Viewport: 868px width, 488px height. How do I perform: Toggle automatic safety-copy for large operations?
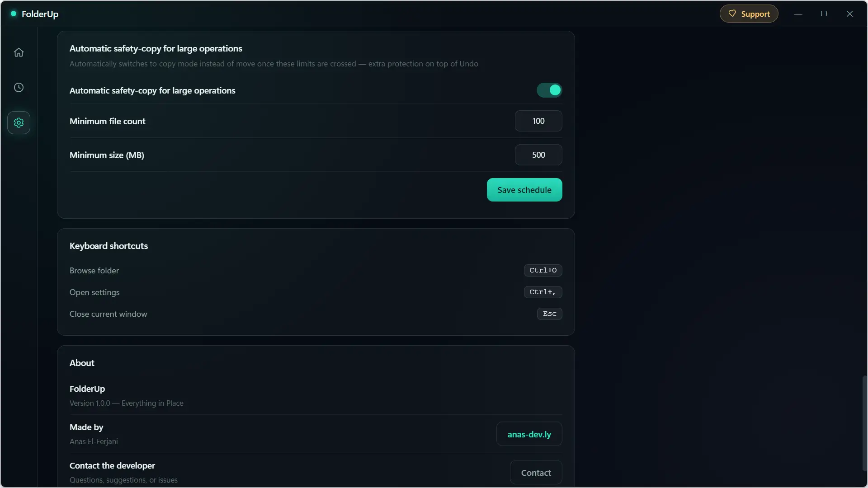pos(549,90)
